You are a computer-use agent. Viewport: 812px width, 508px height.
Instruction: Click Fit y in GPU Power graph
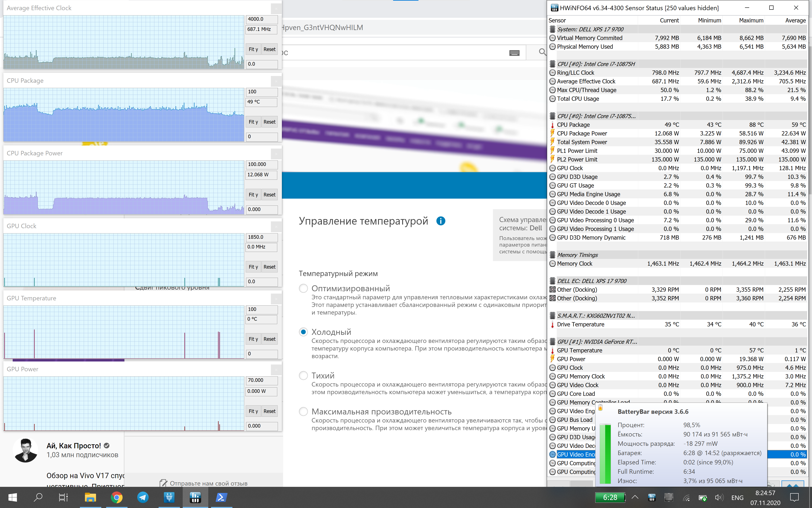[253, 411]
